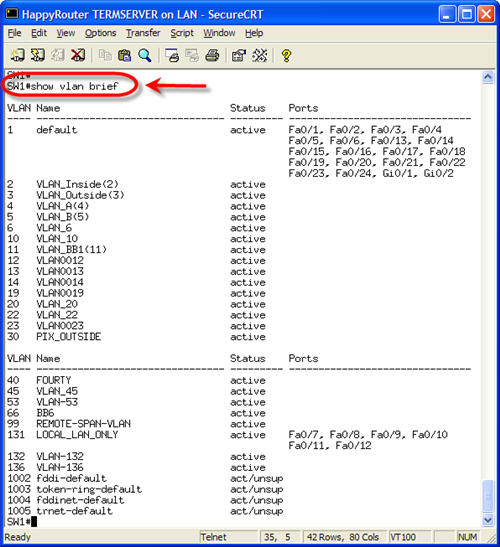
Task: Click the 'token-ring-default' name
Action: [x=89, y=489]
